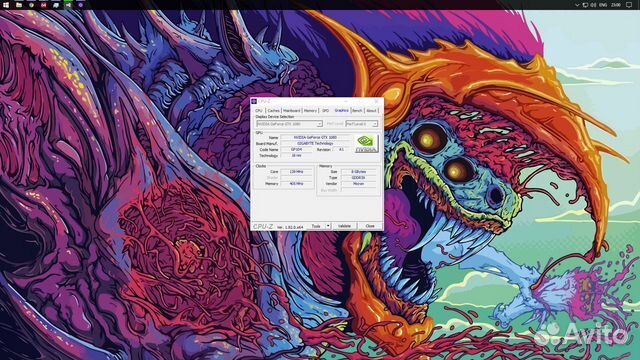Screen dimensions: 640x360
Task: Click the Tools button
Action: [x=316, y=226]
